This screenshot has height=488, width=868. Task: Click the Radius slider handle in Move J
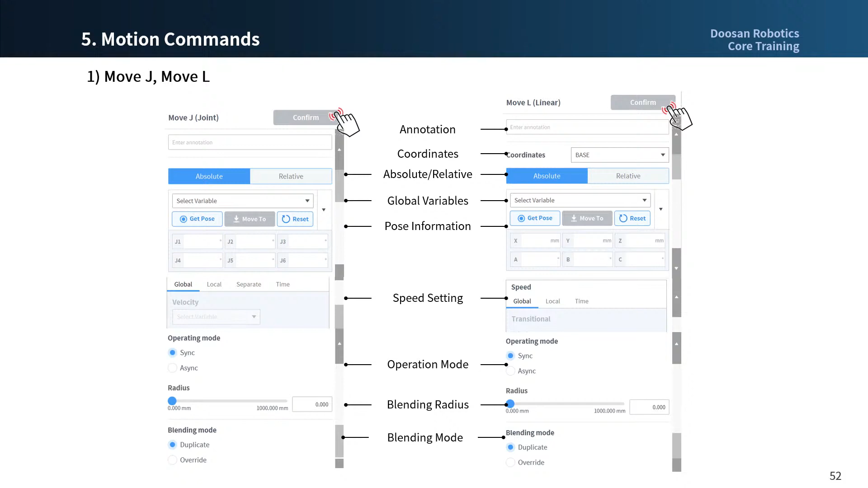tap(172, 400)
